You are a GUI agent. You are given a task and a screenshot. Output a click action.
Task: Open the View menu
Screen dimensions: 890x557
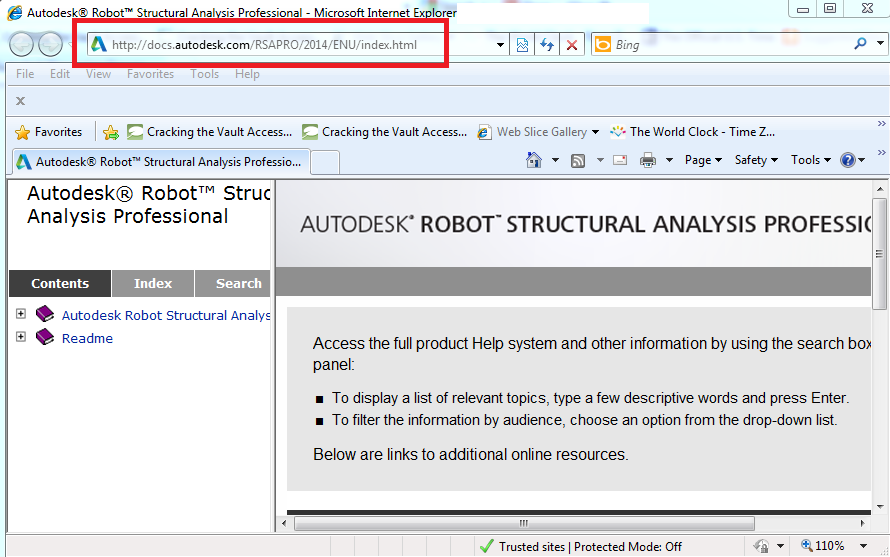pyautogui.click(x=98, y=74)
